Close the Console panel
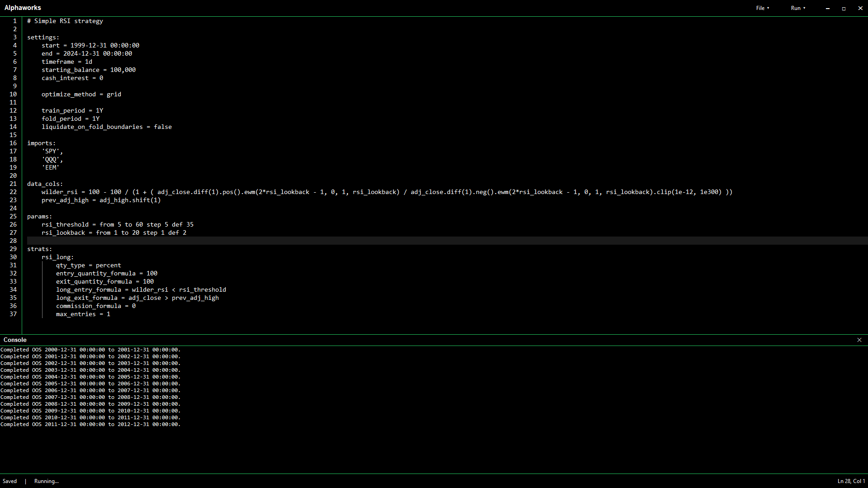The height and width of the screenshot is (488, 868). [x=859, y=340]
